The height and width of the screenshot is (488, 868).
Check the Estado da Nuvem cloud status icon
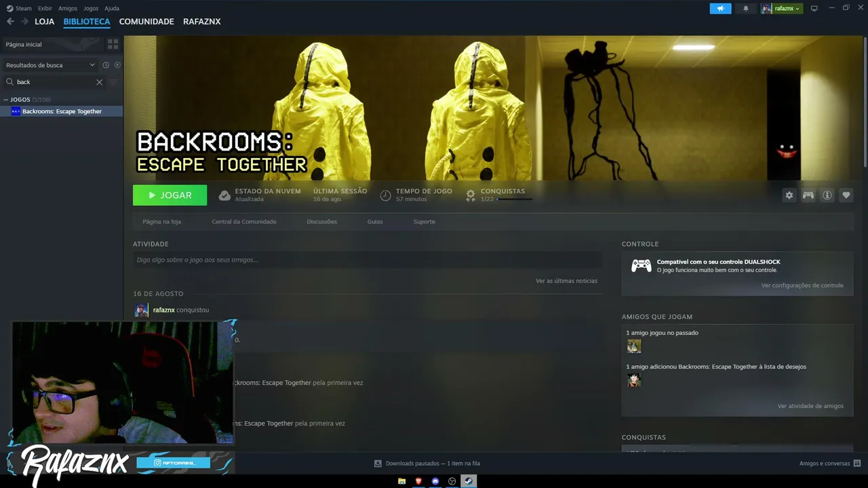(224, 195)
